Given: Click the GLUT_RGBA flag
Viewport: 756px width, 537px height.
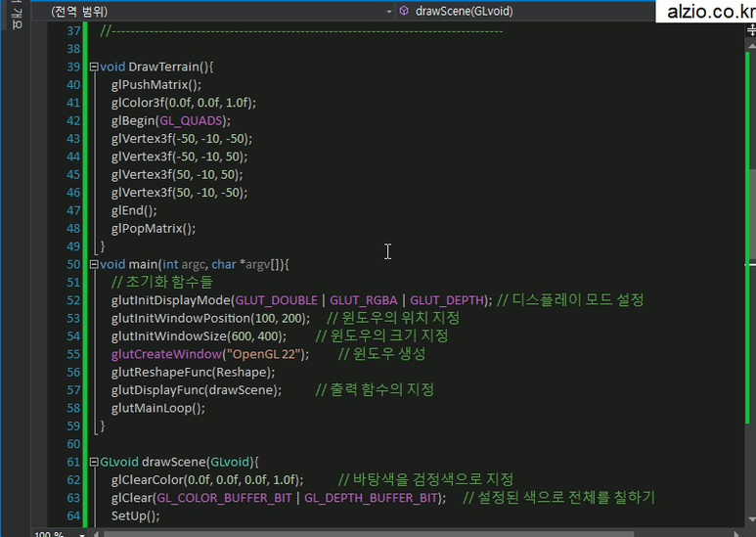Looking at the screenshot, I should (x=364, y=300).
